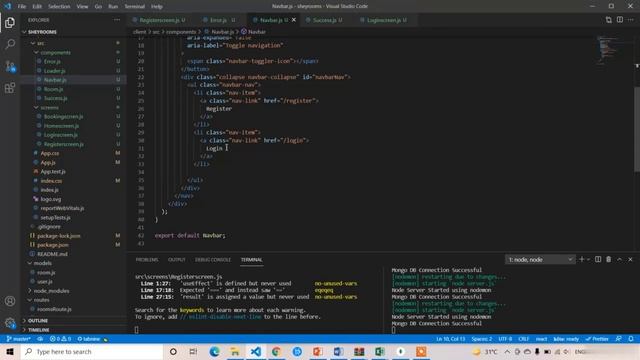Open the Search view in activity bar

(10, 44)
